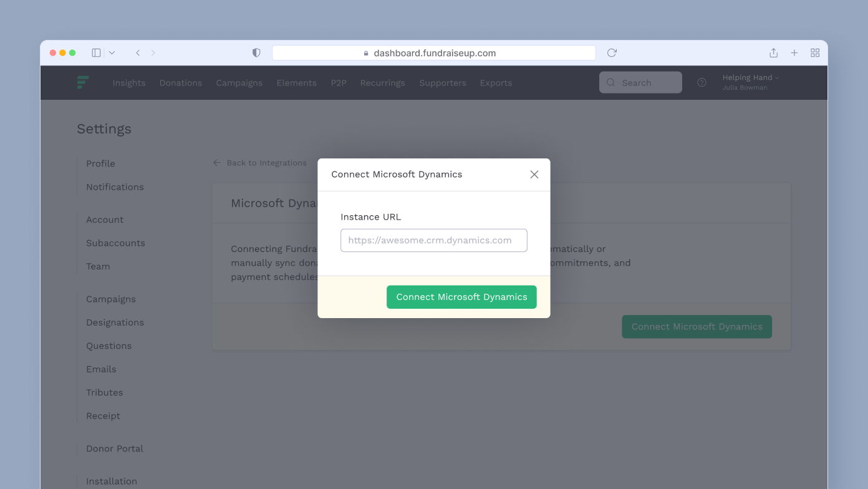This screenshot has width=868, height=489.
Task: Click the Instance URL input field
Action: (x=434, y=240)
